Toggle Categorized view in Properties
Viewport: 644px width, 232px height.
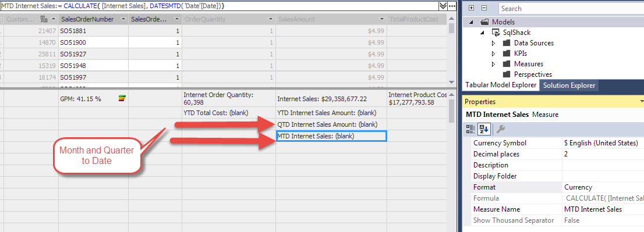coord(470,129)
